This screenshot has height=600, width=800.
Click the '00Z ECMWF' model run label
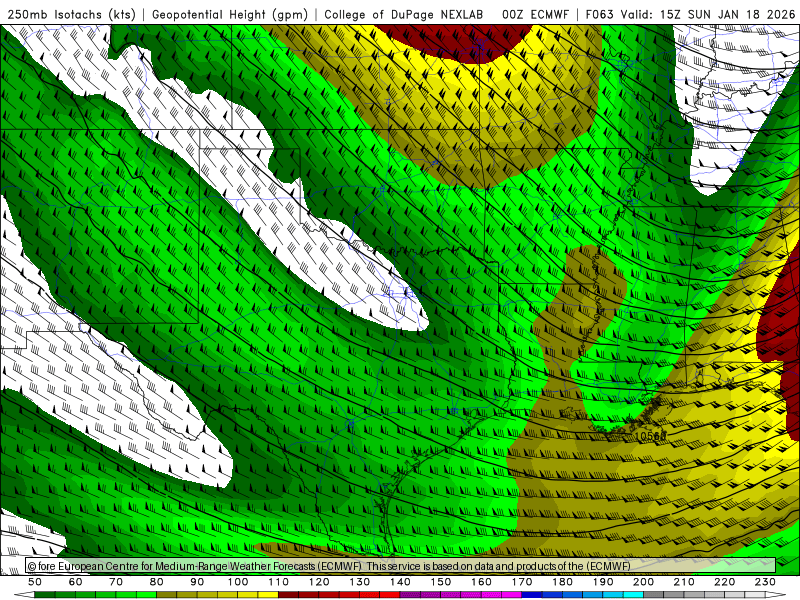pyautogui.click(x=535, y=15)
